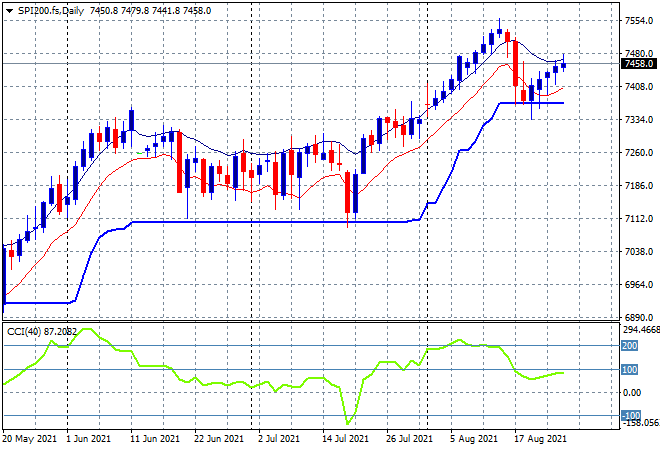Select the SPI200.fs,Daily chart title
The image size is (660, 450).
pyautogui.click(x=51, y=11)
